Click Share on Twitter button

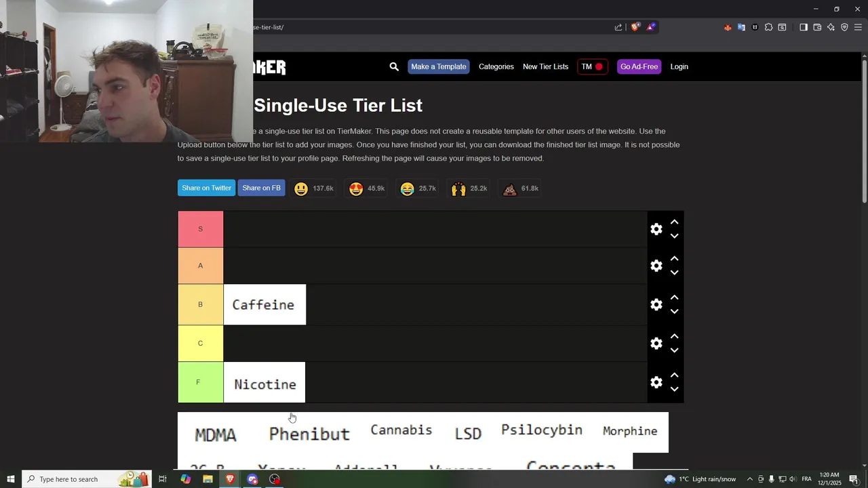click(206, 188)
